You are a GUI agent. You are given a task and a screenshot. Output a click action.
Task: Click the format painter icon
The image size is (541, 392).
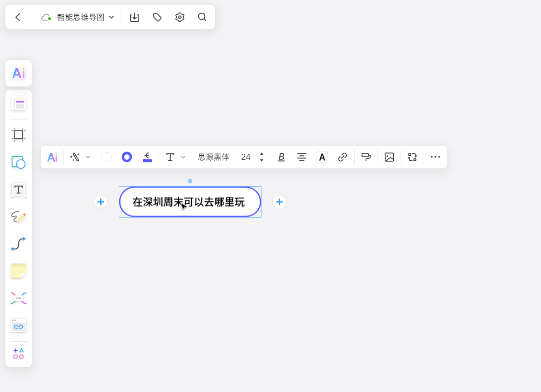[x=366, y=157]
